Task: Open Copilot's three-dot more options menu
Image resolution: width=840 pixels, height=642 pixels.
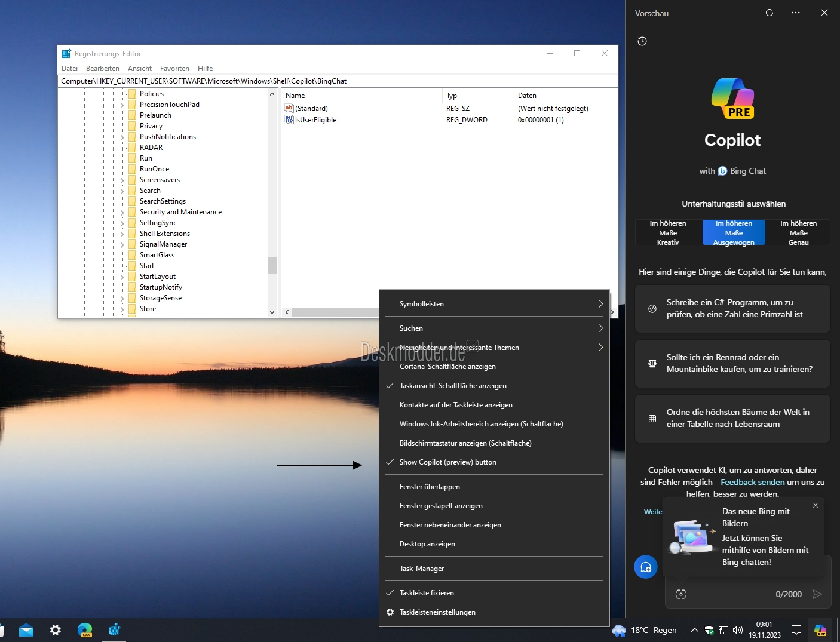Action: tap(796, 13)
